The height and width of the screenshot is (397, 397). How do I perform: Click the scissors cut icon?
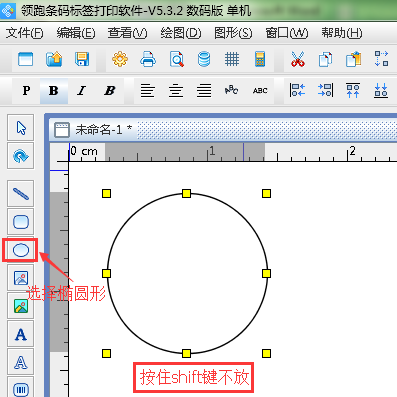coord(298,59)
